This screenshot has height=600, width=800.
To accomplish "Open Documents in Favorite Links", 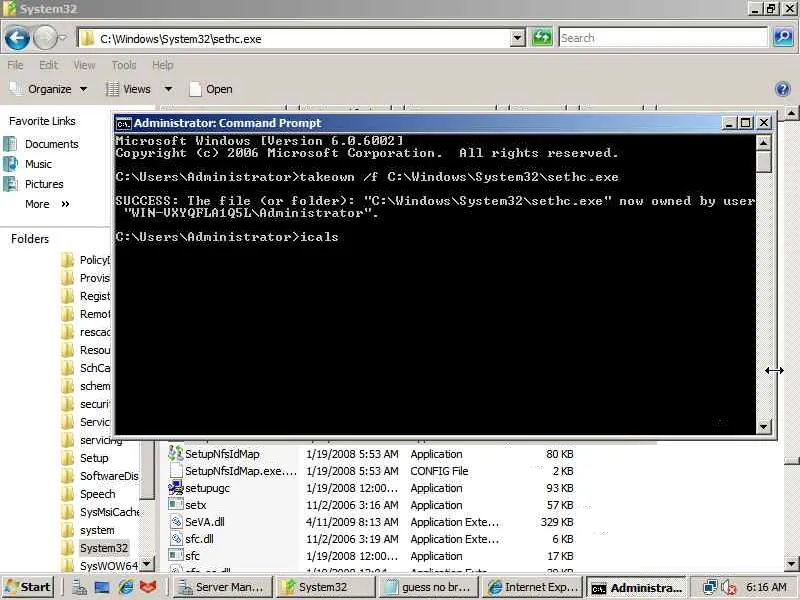I will coord(42,144).
